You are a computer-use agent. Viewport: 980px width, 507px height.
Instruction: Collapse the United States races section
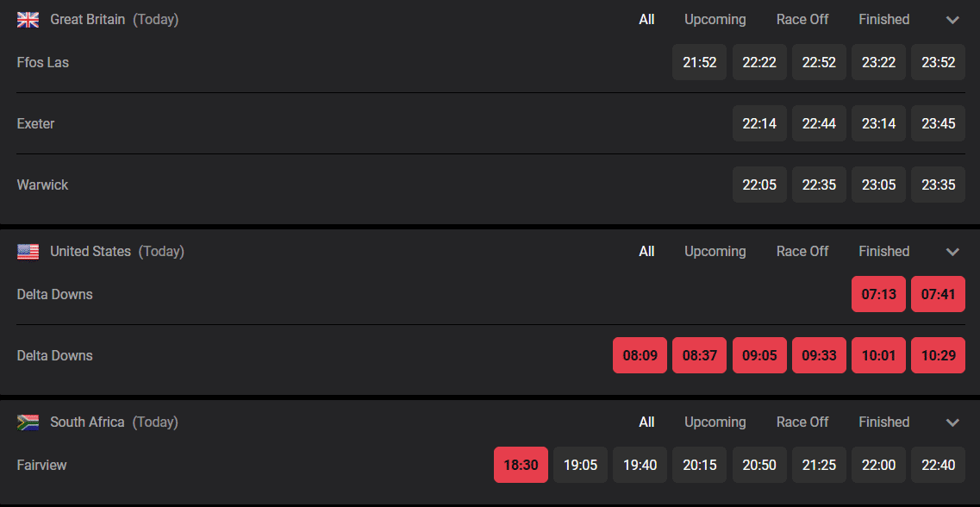(x=952, y=252)
